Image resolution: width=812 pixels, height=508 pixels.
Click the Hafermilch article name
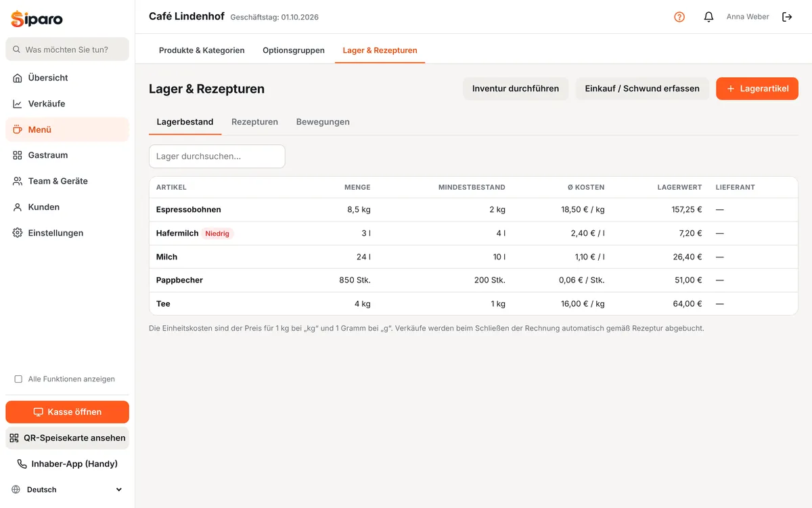[x=177, y=233]
